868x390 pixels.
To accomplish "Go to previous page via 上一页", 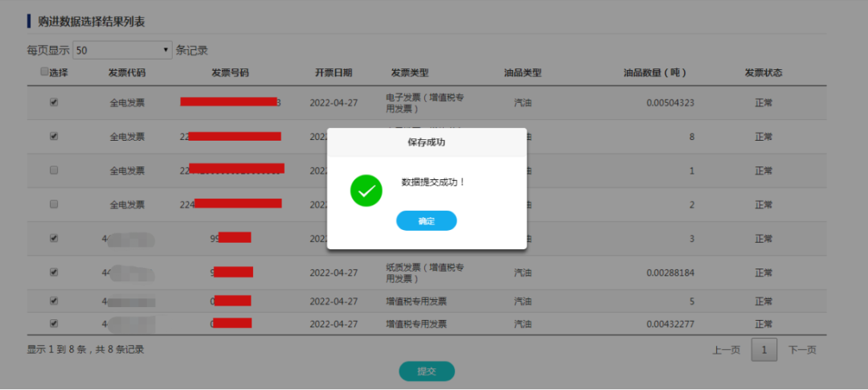I will click(x=726, y=350).
